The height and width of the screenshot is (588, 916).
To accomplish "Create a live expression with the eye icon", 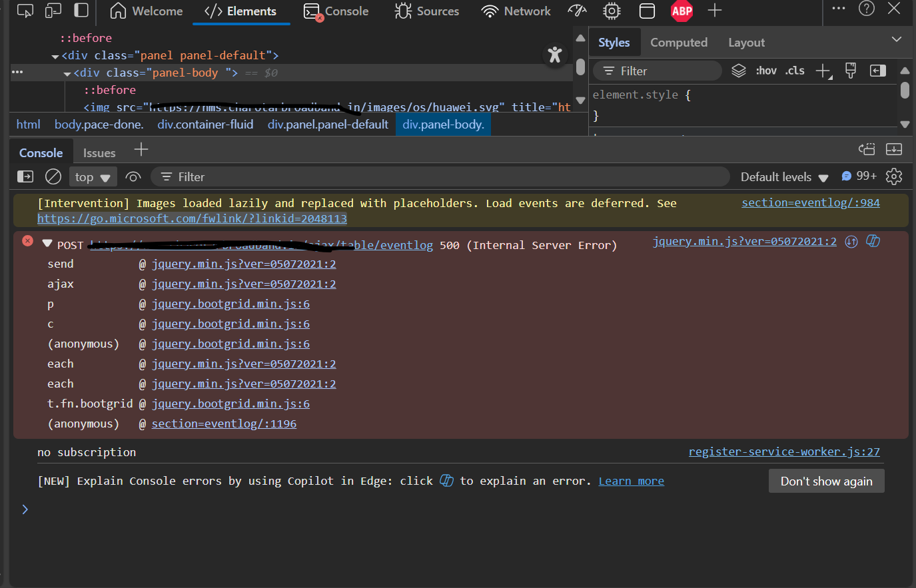I will (x=133, y=176).
